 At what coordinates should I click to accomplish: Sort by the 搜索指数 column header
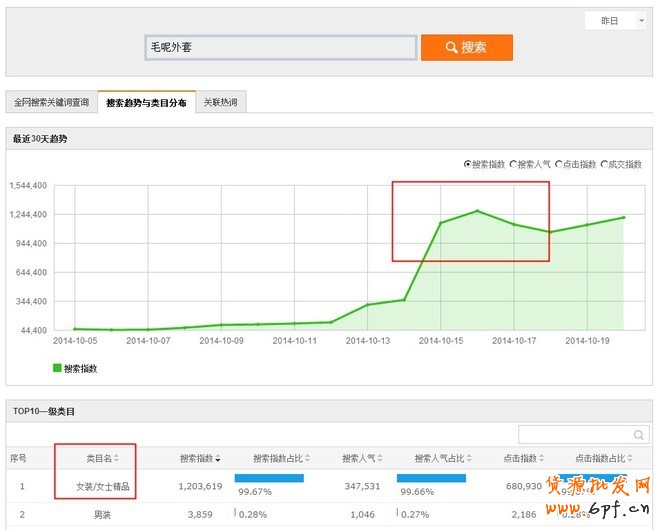pos(200,458)
